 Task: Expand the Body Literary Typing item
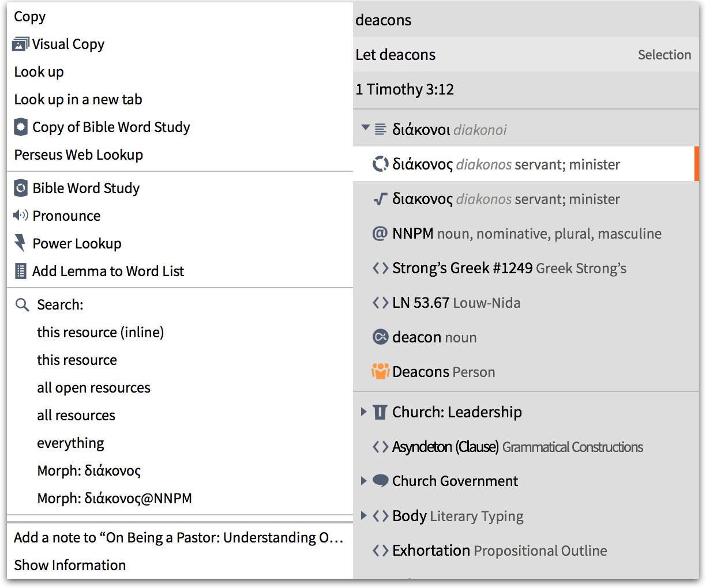point(364,515)
